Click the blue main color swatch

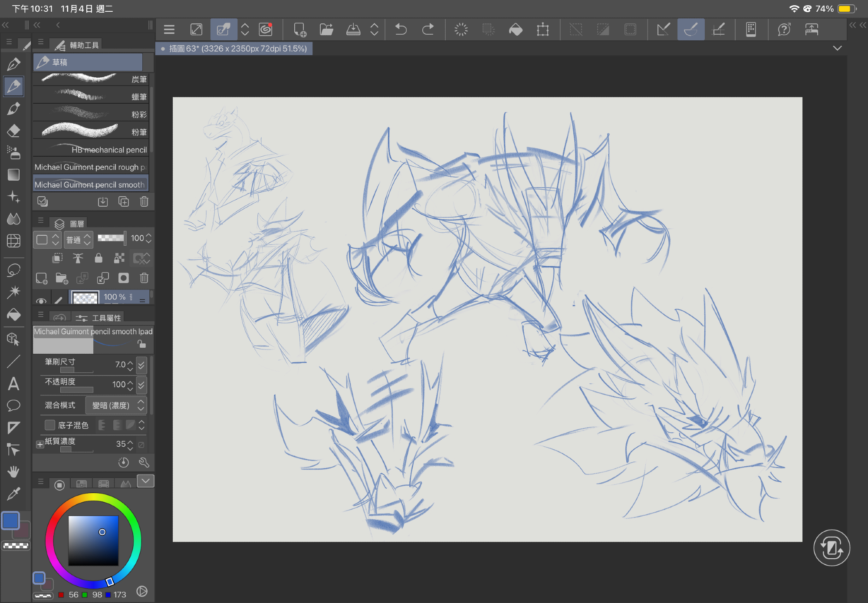click(x=11, y=521)
